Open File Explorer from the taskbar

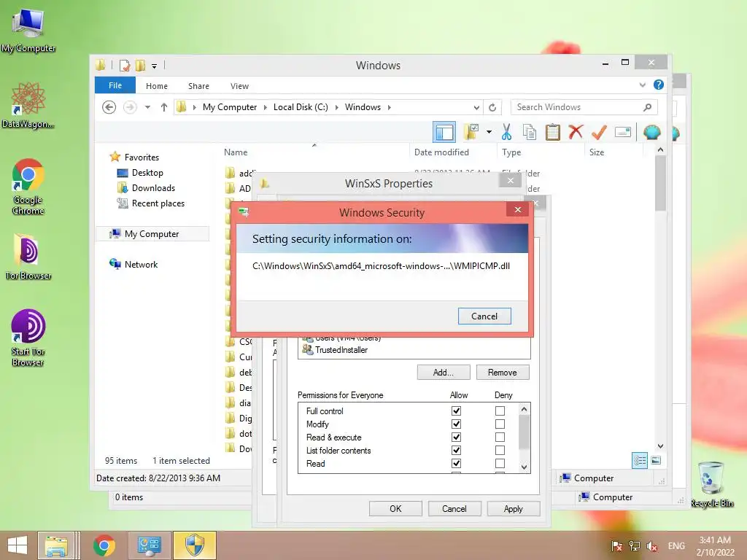pos(55,545)
